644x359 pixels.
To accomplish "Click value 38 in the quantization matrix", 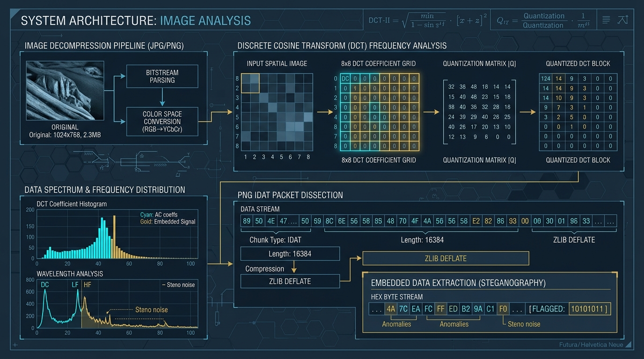I will pyautogui.click(x=451, y=107).
